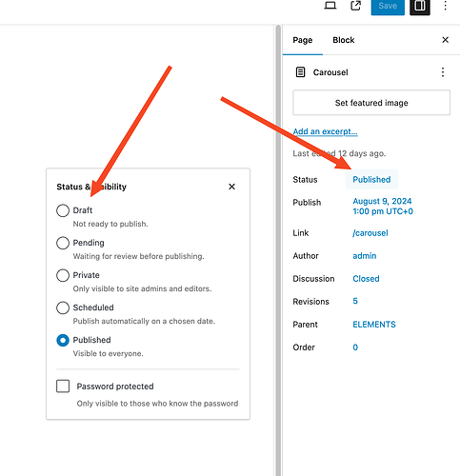Click the blue Save button

388,6
